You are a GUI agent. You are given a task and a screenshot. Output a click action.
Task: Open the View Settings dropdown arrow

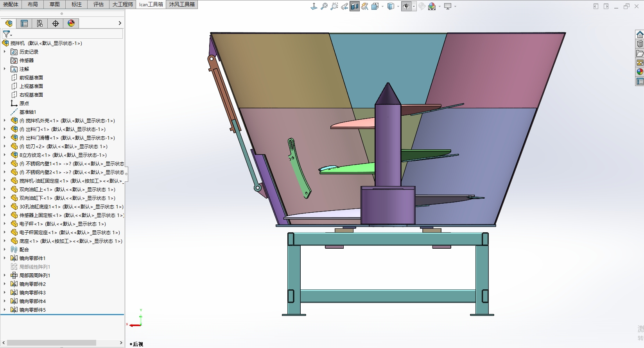455,6
